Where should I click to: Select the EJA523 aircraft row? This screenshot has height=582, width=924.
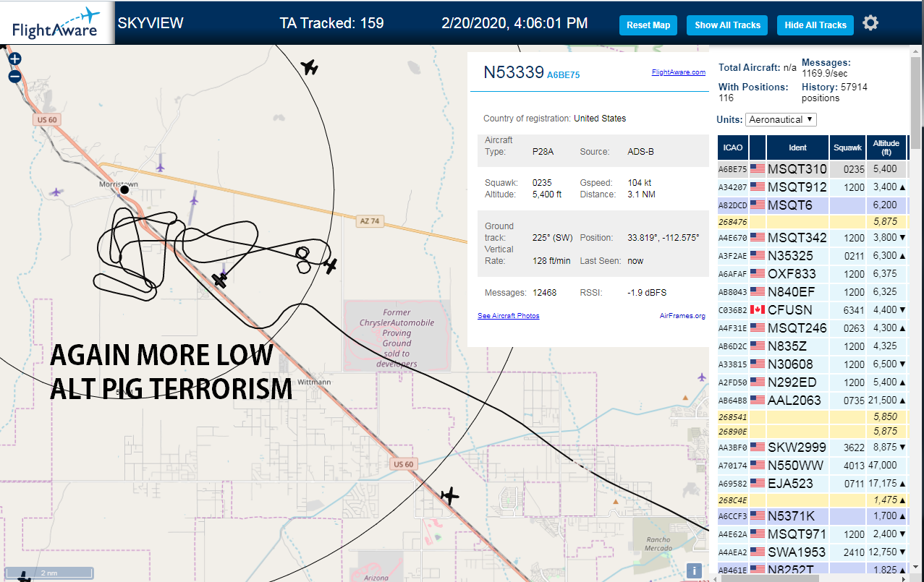(812, 483)
